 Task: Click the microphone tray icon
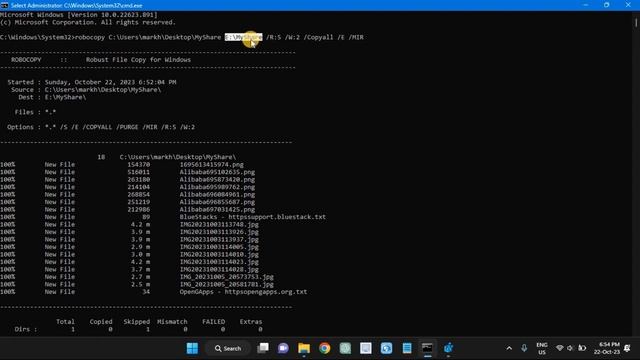point(524,348)
